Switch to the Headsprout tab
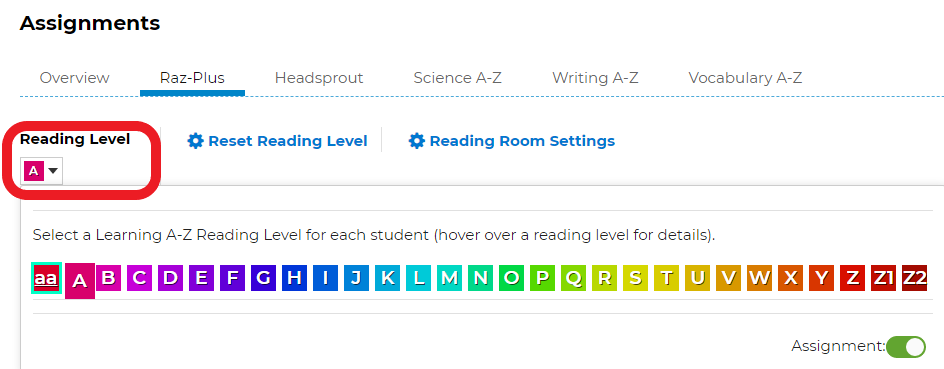Screen dimensions: 944x369 pos(319,78)
